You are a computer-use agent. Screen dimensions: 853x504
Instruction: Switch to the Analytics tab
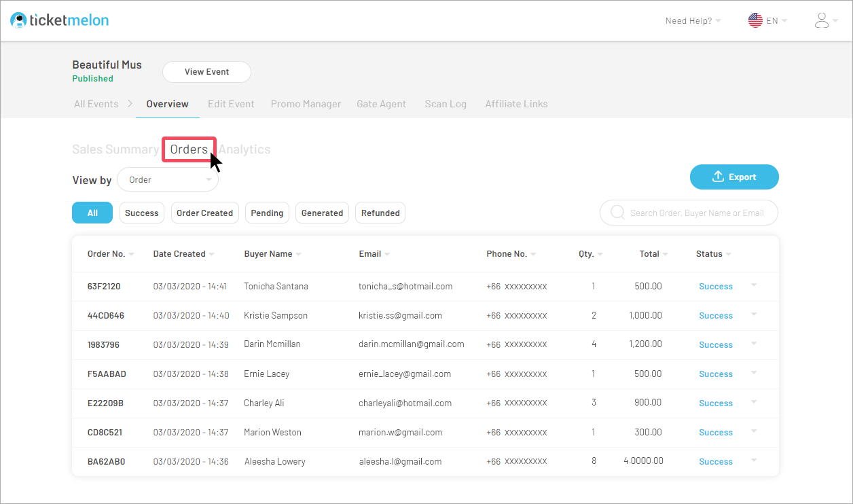(244, 149)
